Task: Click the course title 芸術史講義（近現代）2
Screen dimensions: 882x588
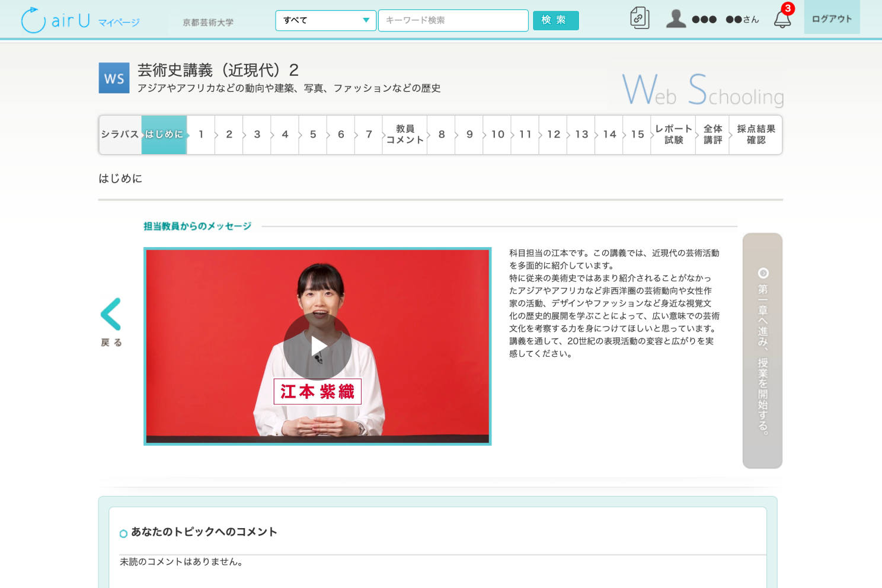Action: tap(218, 70)
